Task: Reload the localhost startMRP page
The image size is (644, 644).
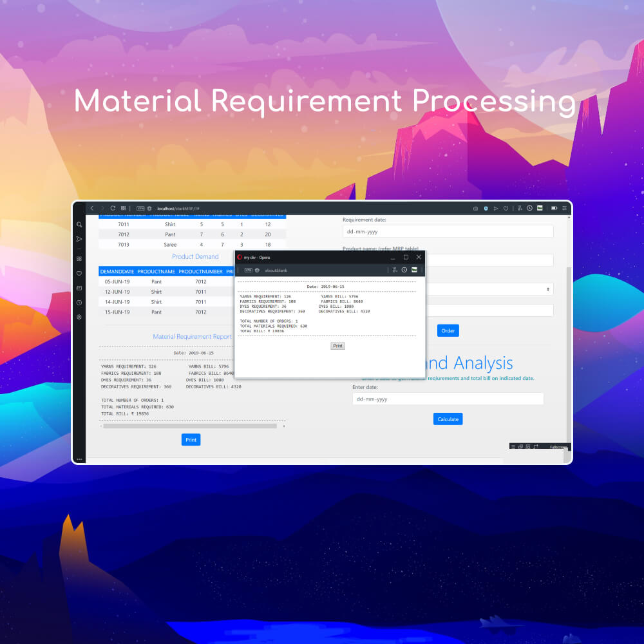Action: [x=113, y=208]
